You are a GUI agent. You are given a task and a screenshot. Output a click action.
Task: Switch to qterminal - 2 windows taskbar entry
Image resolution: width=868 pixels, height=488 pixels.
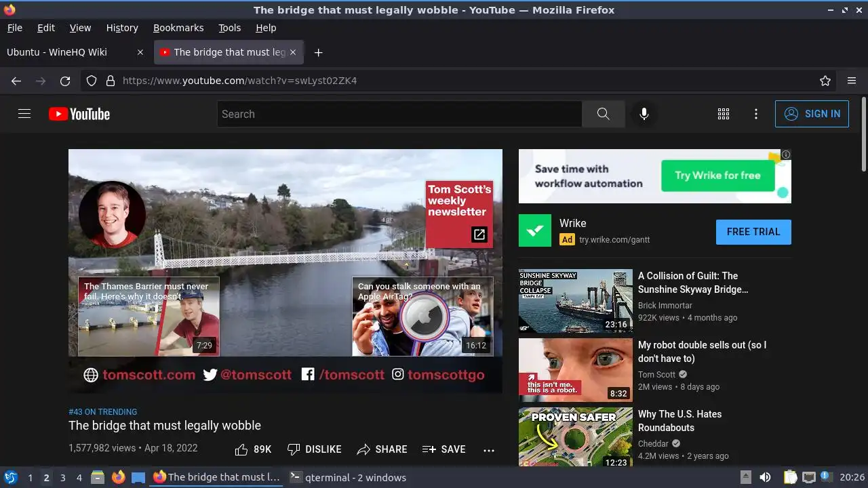click(349, 477)
